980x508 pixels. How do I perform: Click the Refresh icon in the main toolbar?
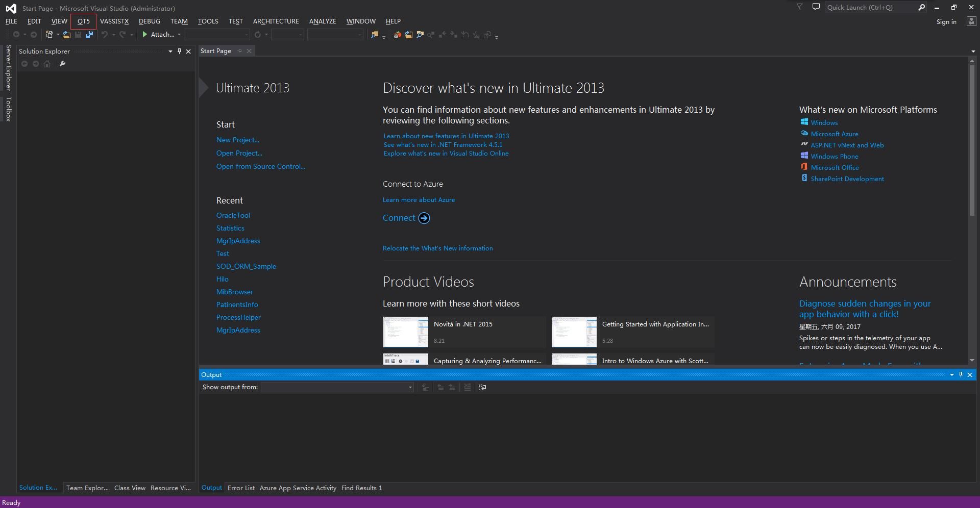258,35
